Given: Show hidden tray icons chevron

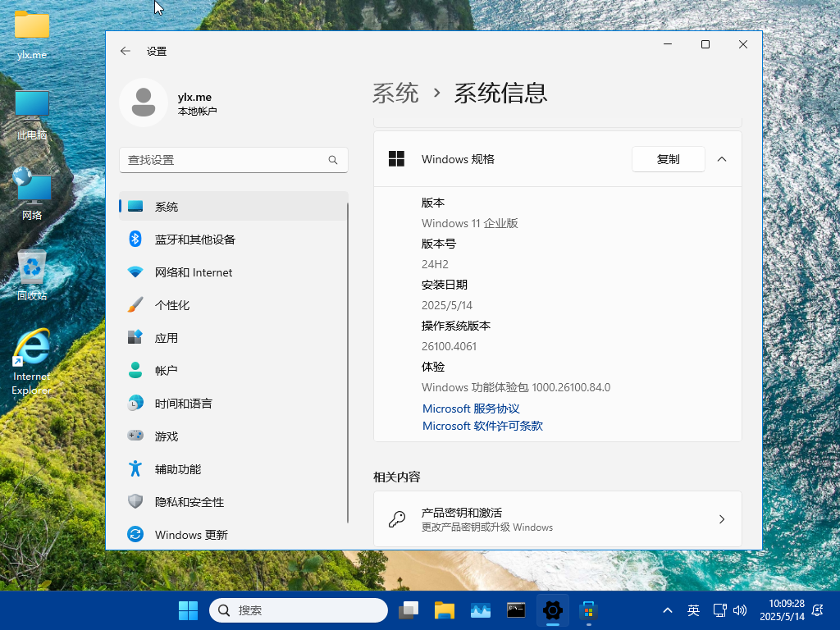Looking at the screenshot, I should click(668, 610).
